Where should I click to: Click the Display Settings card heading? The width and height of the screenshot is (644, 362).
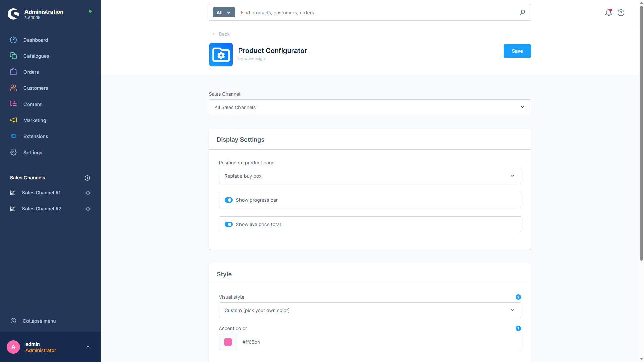point(240,140)
